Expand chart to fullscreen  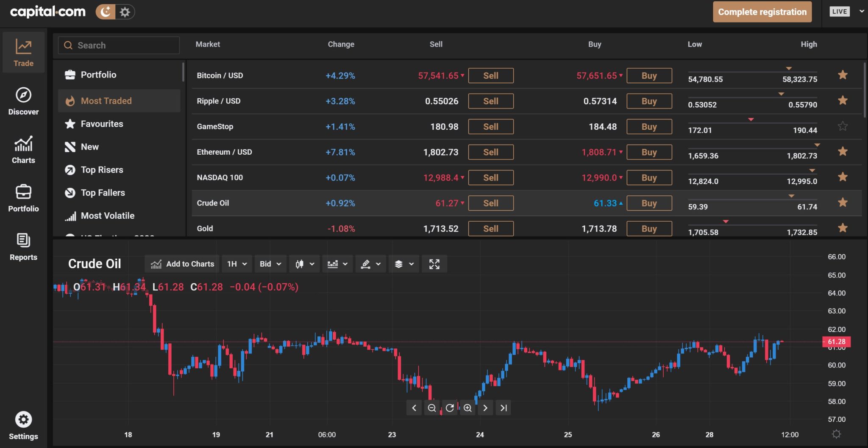pyautogui.click(x=434, y=264)
